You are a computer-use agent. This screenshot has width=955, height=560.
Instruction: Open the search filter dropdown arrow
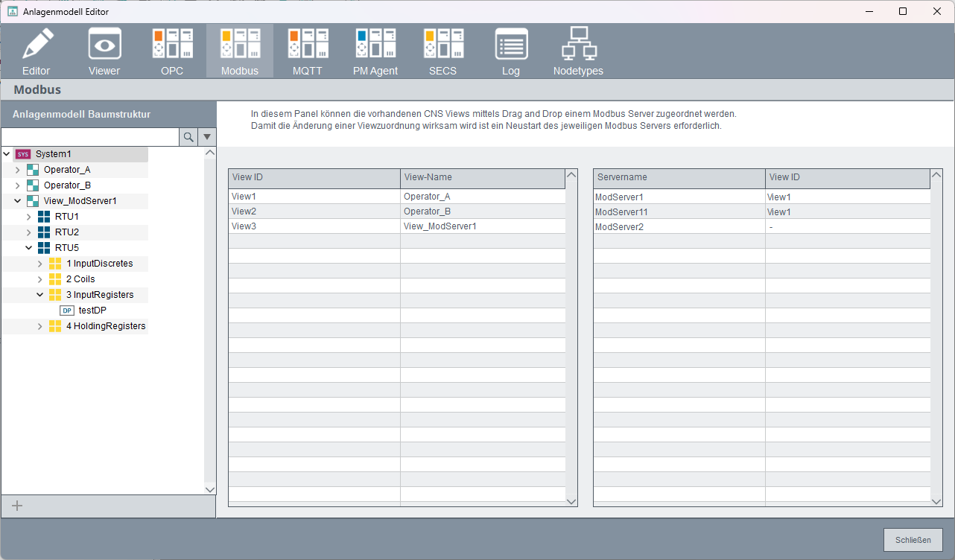pyautogui.click(x=207, y=137)
